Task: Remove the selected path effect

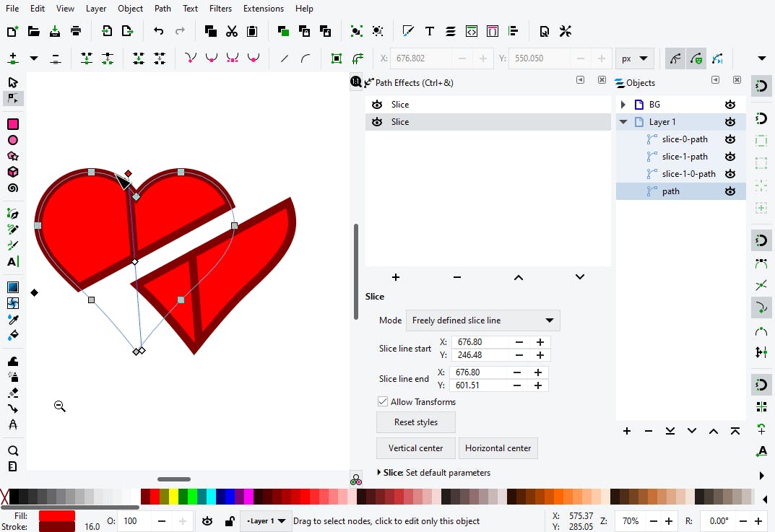Action: tap(457, 277)
